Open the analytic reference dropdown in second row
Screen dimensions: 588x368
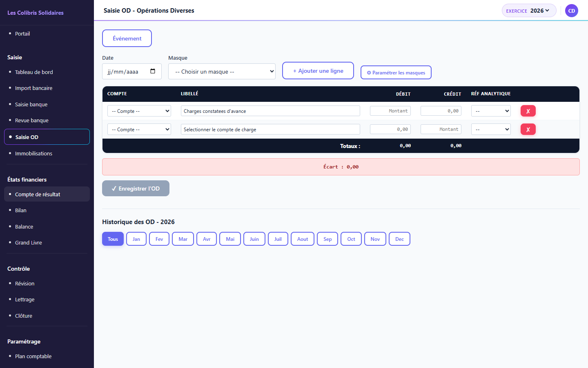491,129
